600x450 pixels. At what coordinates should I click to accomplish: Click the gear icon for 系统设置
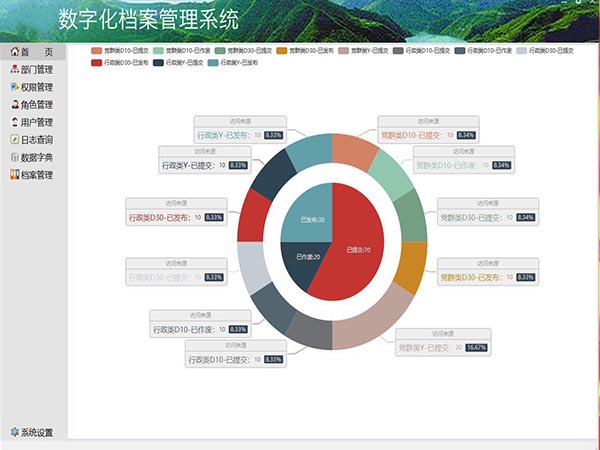(x=14, y=433)
